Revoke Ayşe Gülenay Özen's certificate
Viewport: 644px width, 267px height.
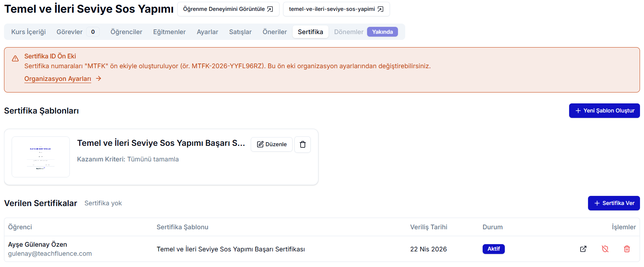605,249
